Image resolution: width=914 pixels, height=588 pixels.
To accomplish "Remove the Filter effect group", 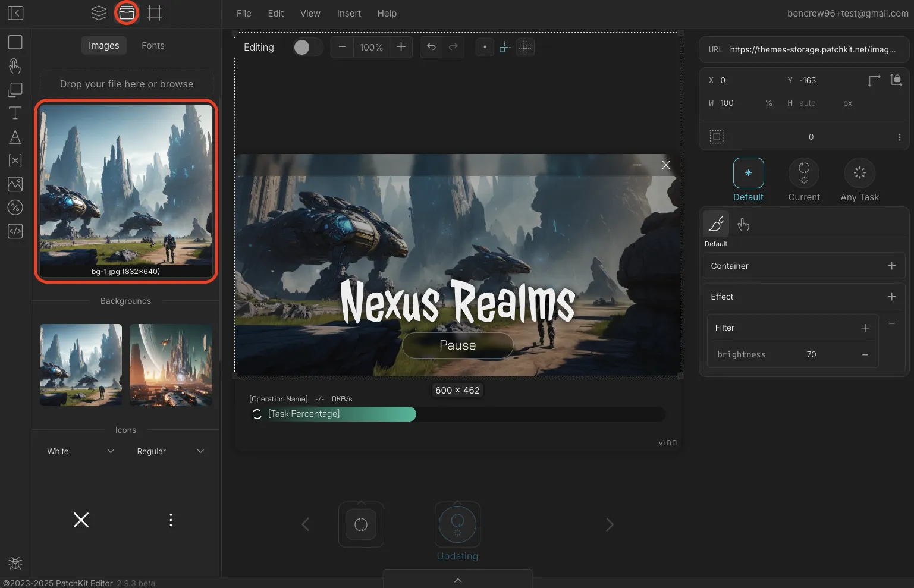I will click(x=891, y=323).
